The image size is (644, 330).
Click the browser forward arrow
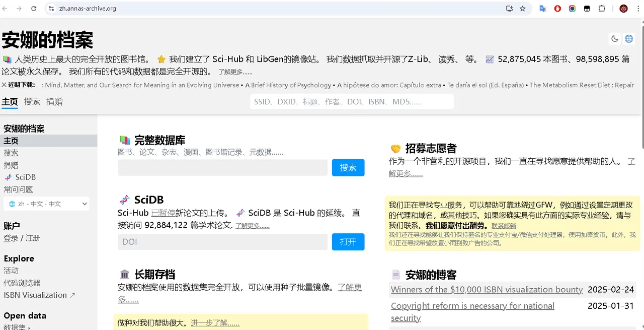[x=19, y=9]
